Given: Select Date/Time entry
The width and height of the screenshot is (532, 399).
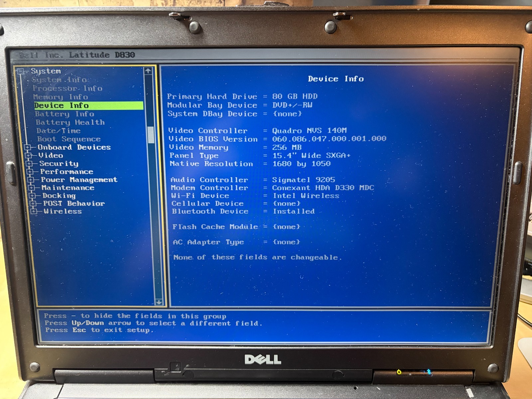Looking at the screenshot, I should click(x=59, y=131).
